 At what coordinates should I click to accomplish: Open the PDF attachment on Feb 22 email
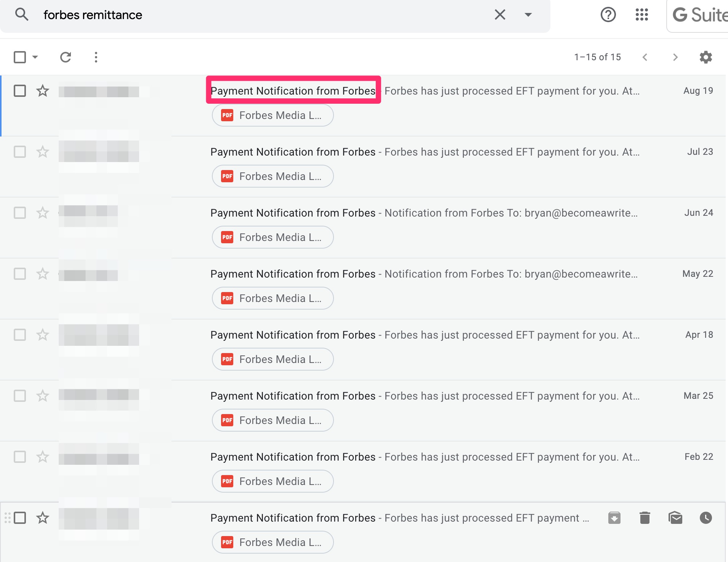click(273, 481)
